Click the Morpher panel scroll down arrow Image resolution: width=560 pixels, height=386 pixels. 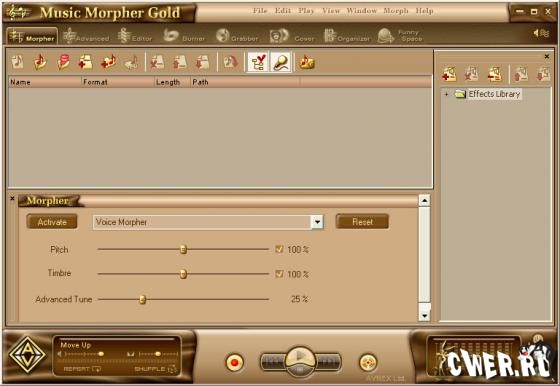click(424, 315)
